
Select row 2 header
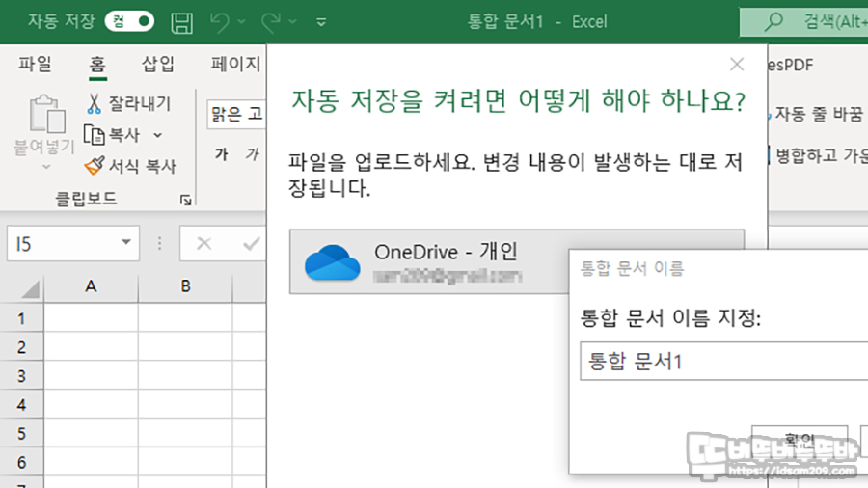pyautogui.click(x=21, y=347)
